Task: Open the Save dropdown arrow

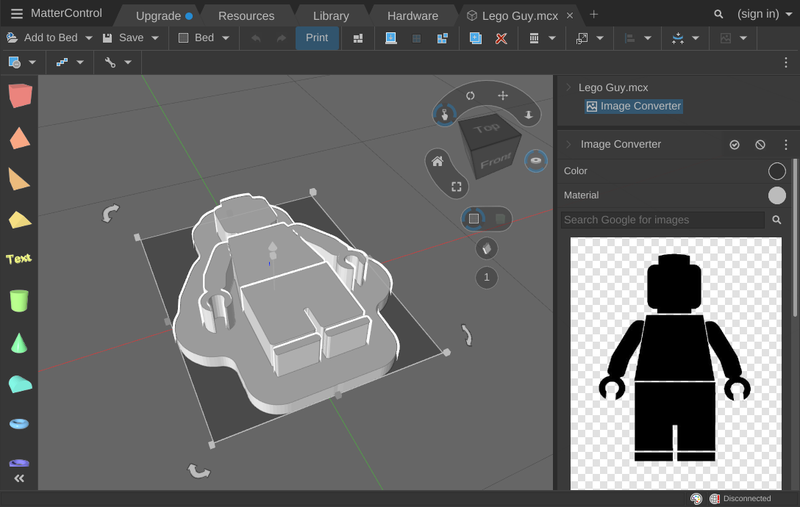Action: [155, 38]
